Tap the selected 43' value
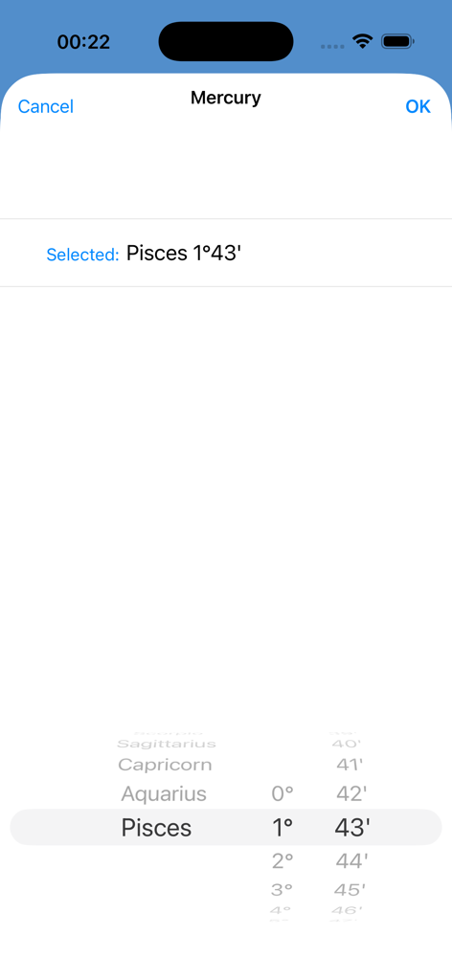Viewport: 452px width, 980px height. click(x=352, y=828)
